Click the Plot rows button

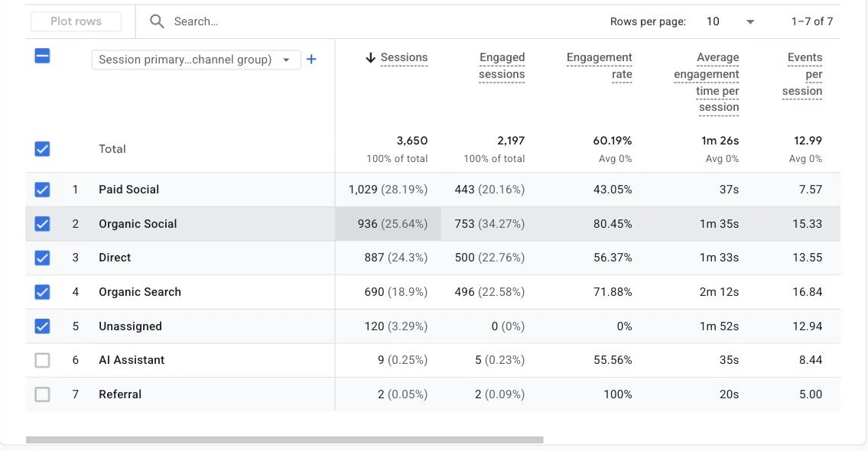(x=76, y=21)
